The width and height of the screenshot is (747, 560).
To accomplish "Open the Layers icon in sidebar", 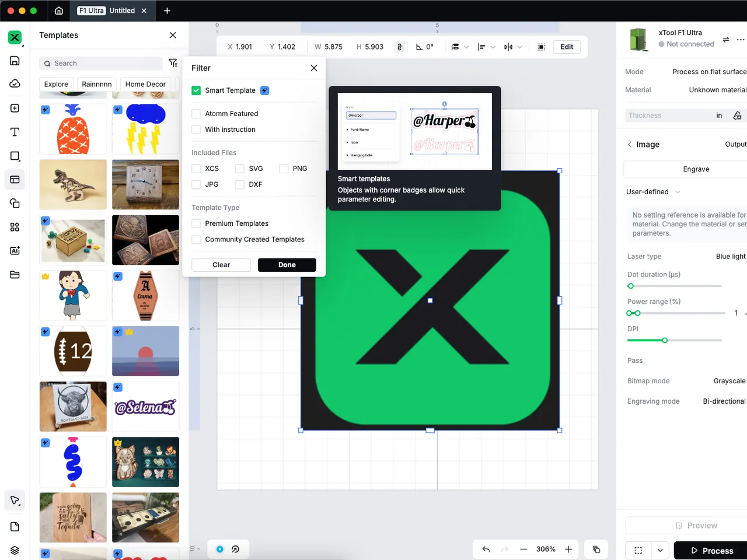I will click(x=15, y=550).
